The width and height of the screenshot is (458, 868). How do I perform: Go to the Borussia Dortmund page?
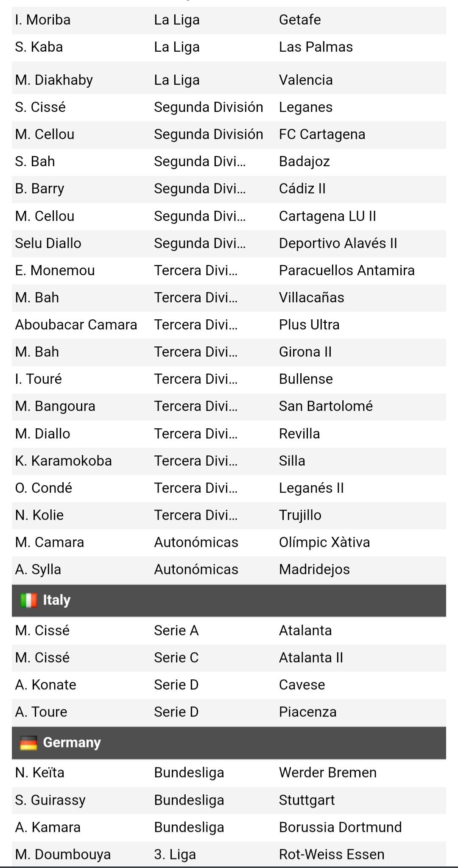(x=340, y=827)
